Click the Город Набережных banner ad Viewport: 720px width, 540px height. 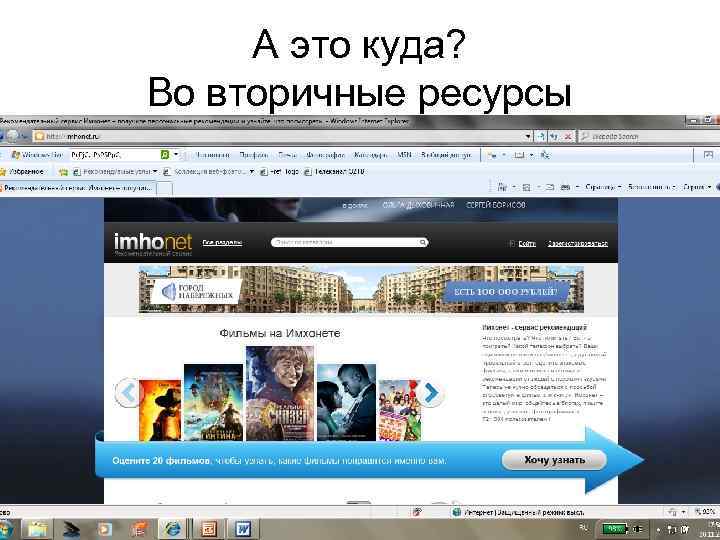[x=361, y=289]
